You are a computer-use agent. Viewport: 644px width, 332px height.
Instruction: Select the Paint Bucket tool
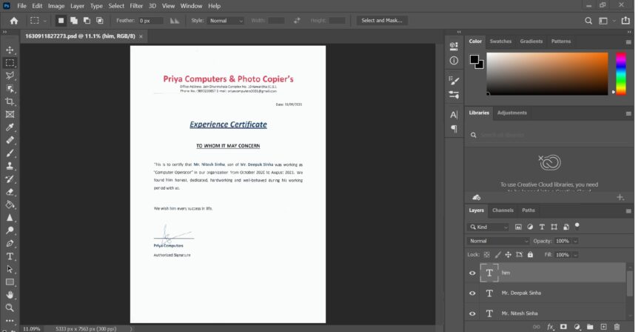[10, 205]
